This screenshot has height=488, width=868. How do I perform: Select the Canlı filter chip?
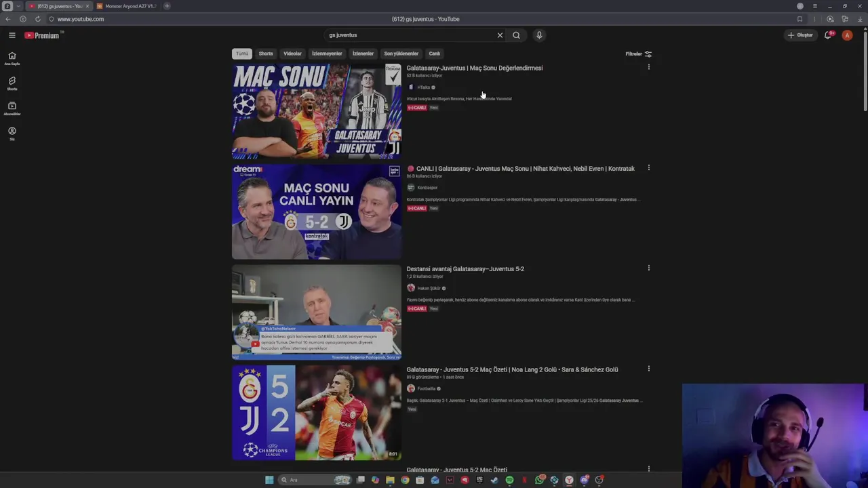point(434,54)
